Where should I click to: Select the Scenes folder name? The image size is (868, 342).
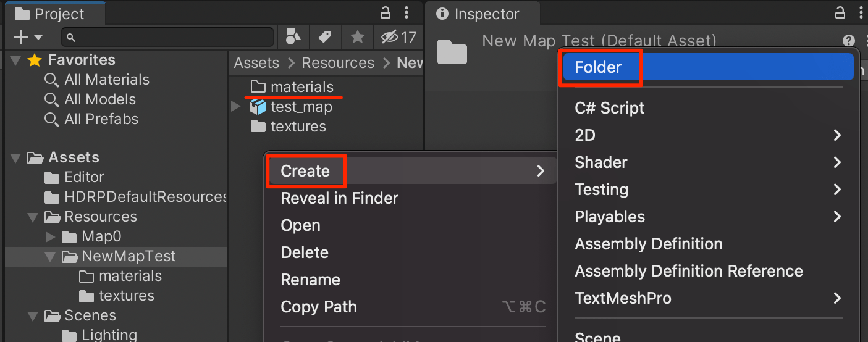pos(90,315)
